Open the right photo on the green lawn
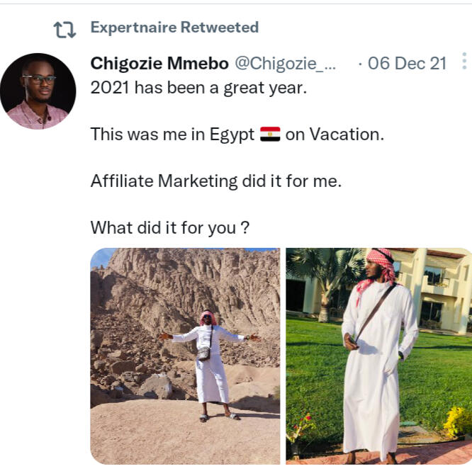The image size is (472, 476). click(x=378, y=356)
